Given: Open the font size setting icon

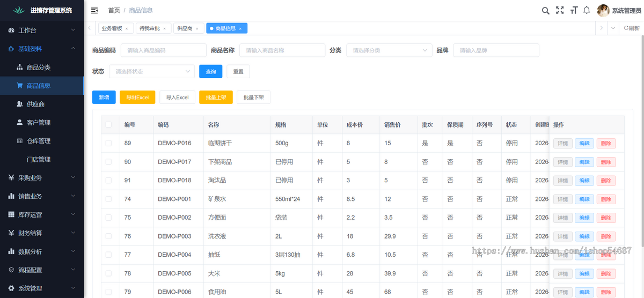Looking at the screenshot, I should [x=574, y=10].
